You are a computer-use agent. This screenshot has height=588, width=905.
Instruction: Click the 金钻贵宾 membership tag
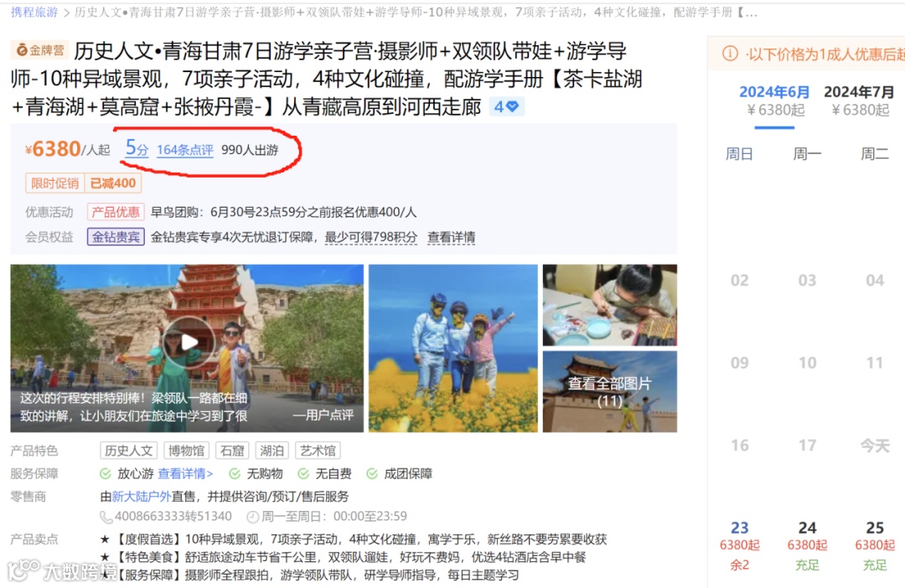coord(116,237)
